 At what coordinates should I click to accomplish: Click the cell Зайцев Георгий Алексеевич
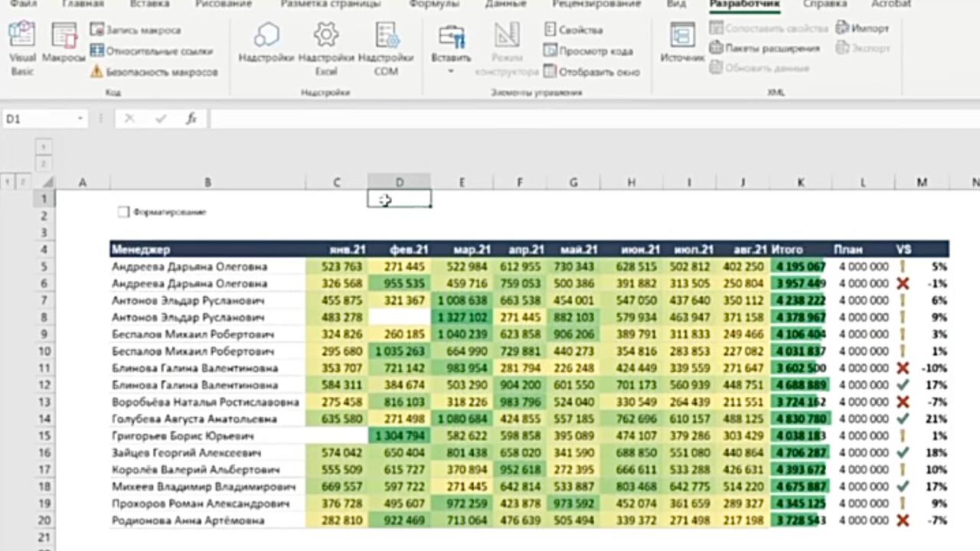(207, 452)
